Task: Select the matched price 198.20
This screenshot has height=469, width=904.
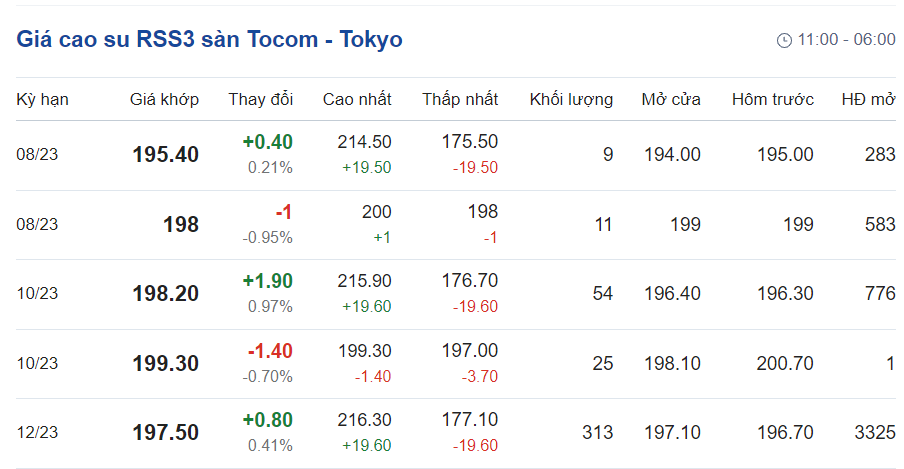Action: [165, 294]
